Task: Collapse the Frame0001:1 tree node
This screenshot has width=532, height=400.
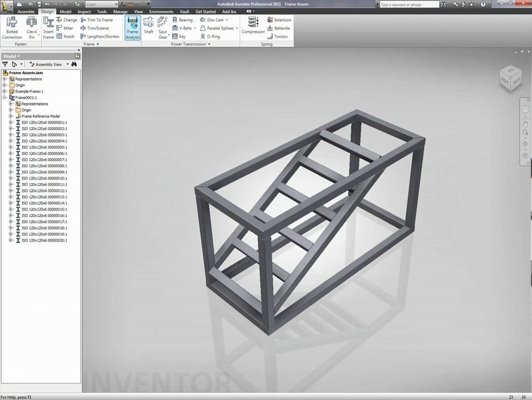Action: pyautogui.click(x=4, y=98)
